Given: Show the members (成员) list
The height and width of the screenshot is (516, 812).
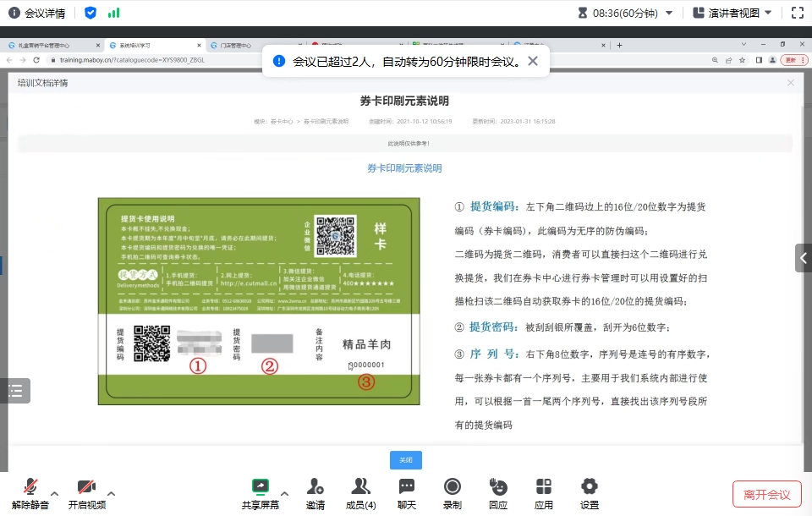Looking at the screenshot, I should point(362,486).
